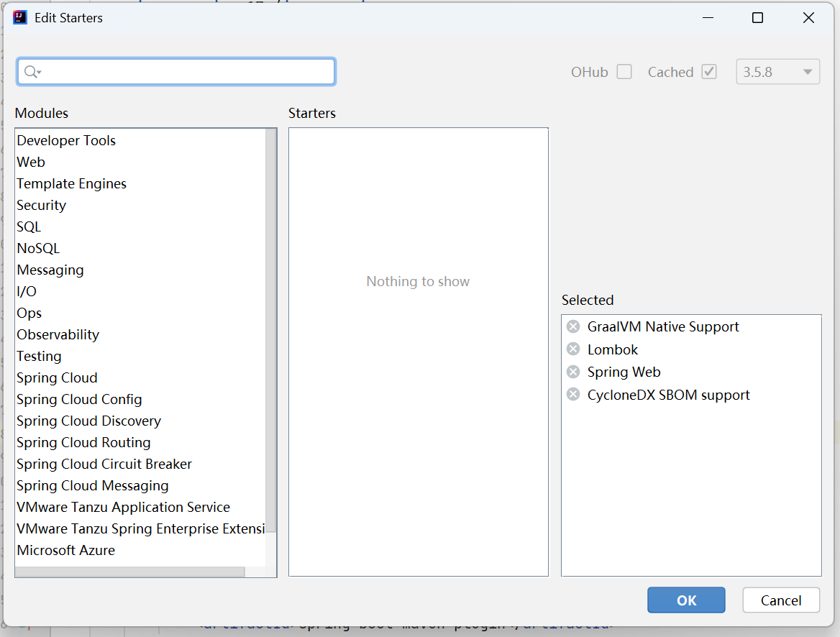Pick the Spring Cloud Config module
The image size is (840, 637).
[141, 399]
